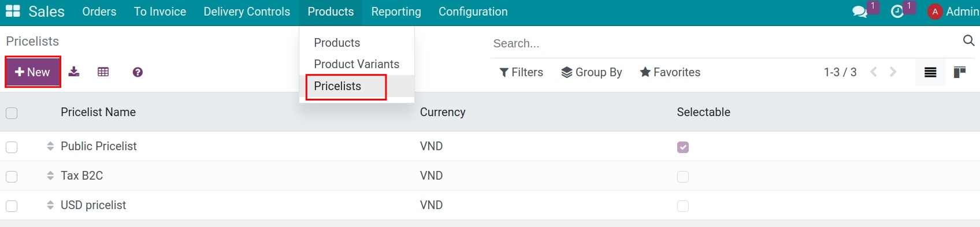This screenshot has height=227, width=980.
Task: Toggle the select-all header checkbox
Action: pyautogui.click(x=12, y=113)
